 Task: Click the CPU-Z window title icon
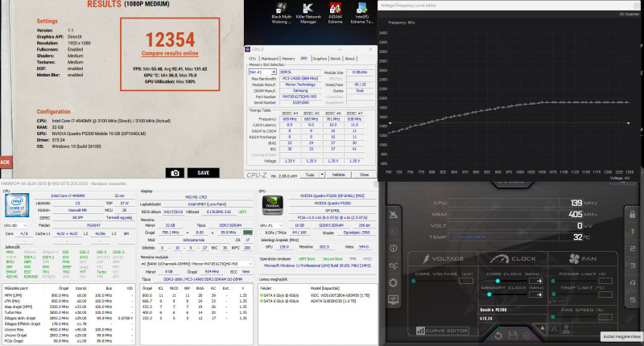(248, 49)
